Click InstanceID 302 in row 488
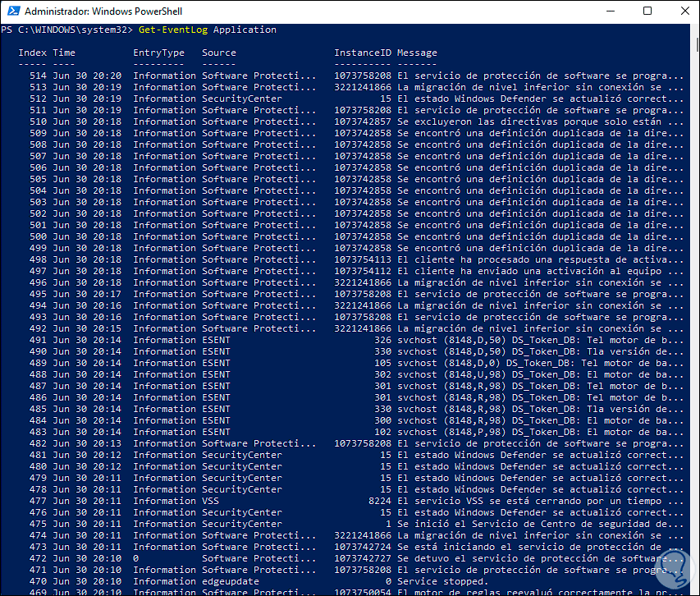 coord(382,374)
